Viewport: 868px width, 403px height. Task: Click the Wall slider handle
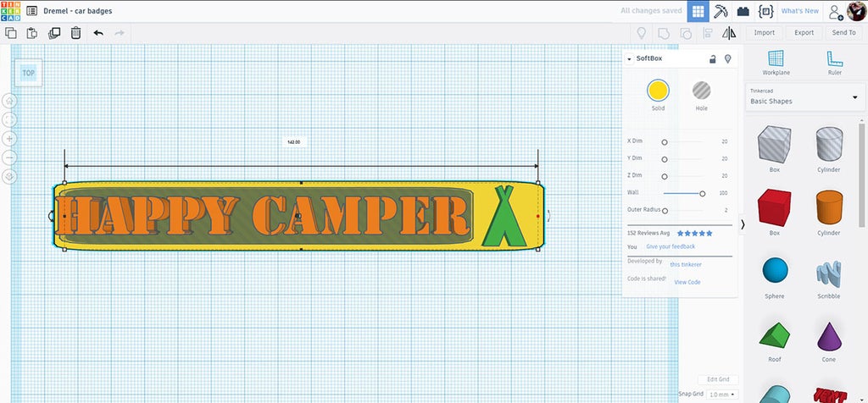coord(702,194)
